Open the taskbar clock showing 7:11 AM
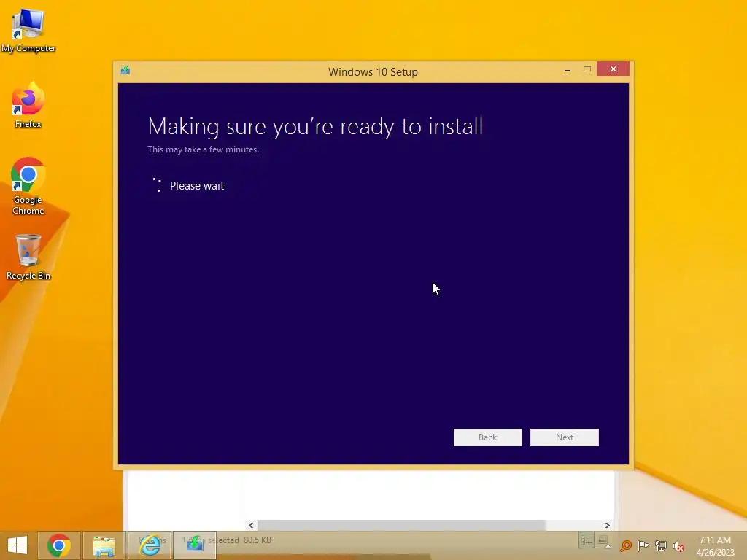The image size is (747, 560). [715, 545]
